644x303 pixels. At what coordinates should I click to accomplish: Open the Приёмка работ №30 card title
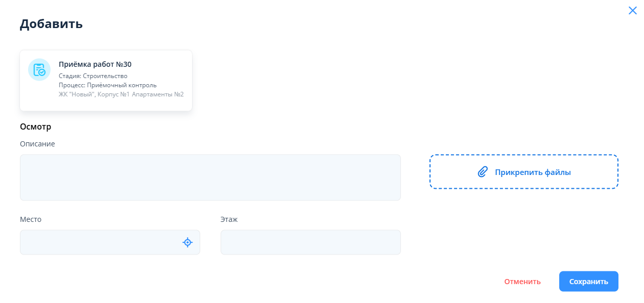tap(95, 64)
